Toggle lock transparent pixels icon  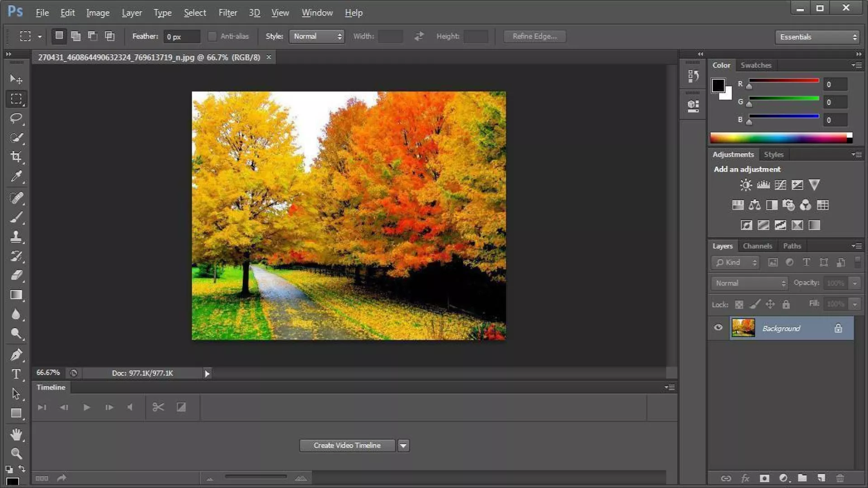[x=739, y=305]
